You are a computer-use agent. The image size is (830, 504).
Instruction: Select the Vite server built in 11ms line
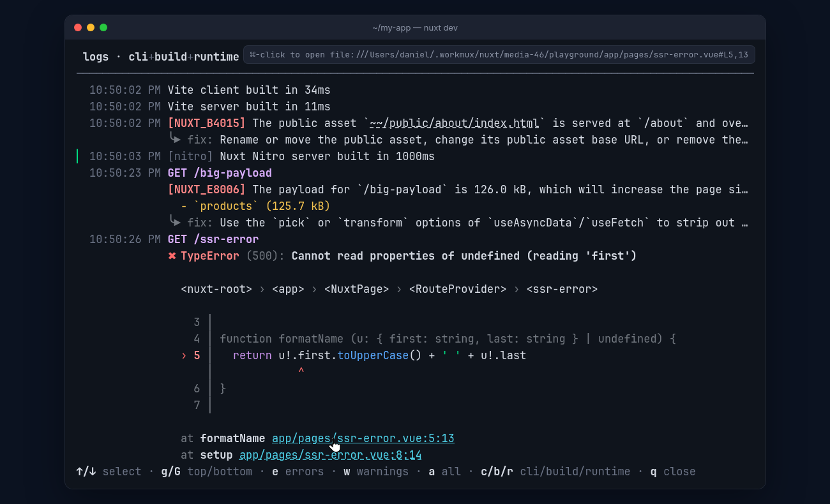(x=249, y=107)
